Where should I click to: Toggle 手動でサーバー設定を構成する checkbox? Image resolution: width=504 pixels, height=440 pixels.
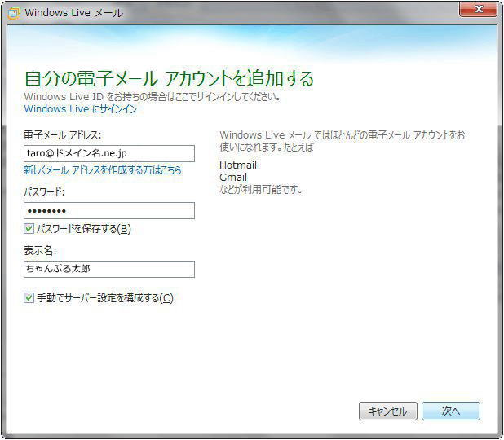(x=29, y=297)
